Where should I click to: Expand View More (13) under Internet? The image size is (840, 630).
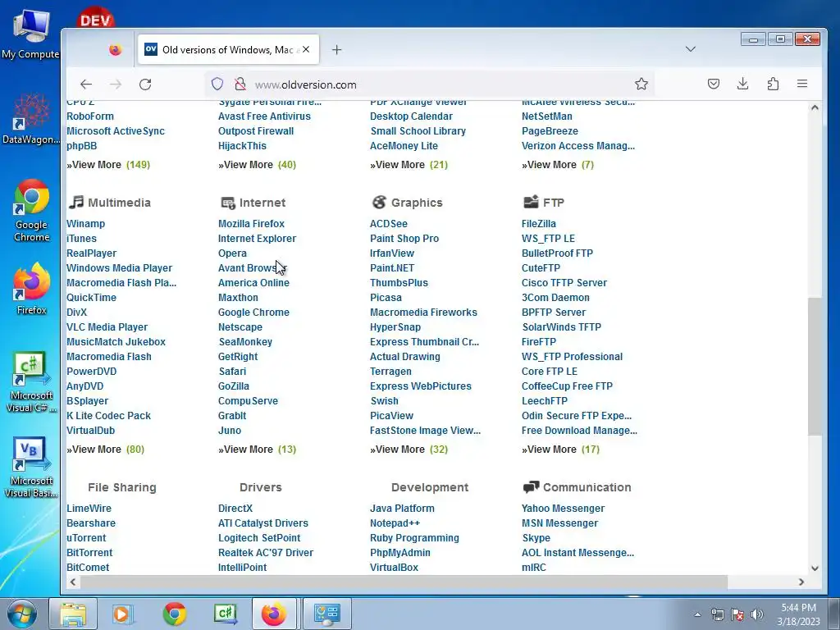(x=257, y=449)
